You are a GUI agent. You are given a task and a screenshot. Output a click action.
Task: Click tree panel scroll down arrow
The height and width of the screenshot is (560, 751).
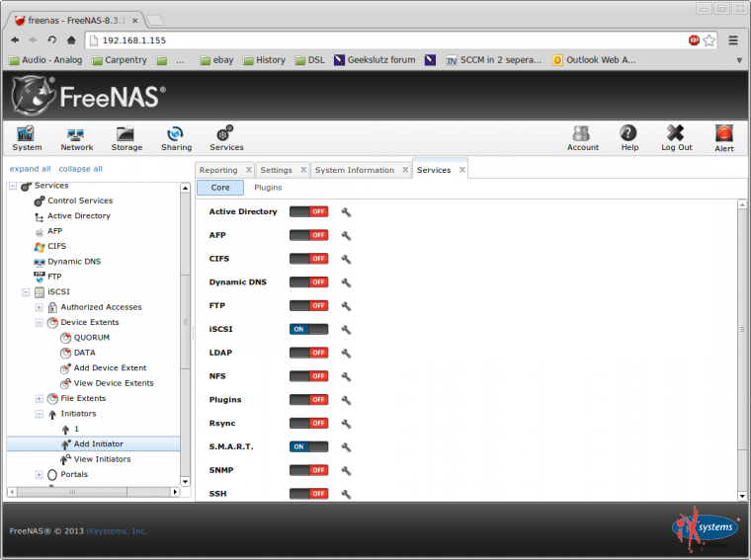[186, 482]
